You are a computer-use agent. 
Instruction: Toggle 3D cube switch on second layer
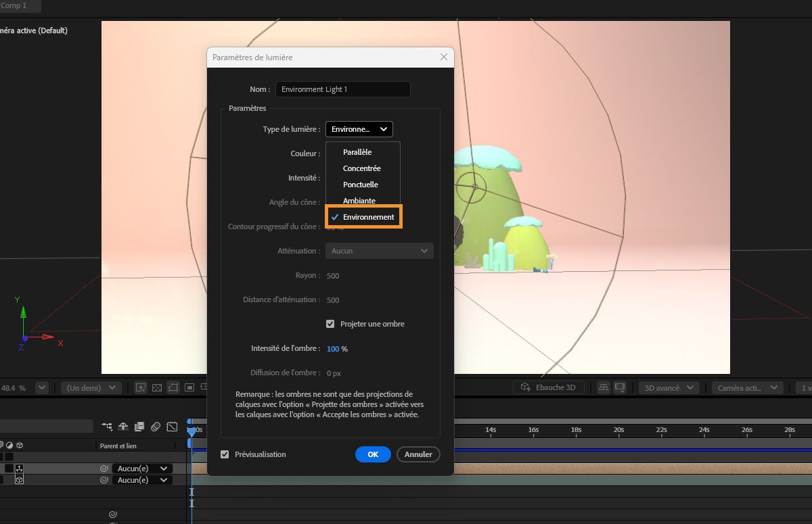pos(19,480)
